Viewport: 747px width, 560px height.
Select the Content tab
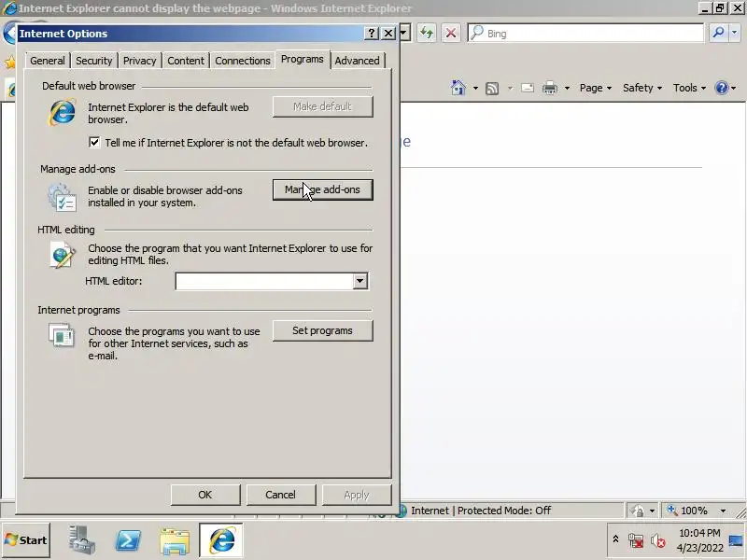(186, 61)
